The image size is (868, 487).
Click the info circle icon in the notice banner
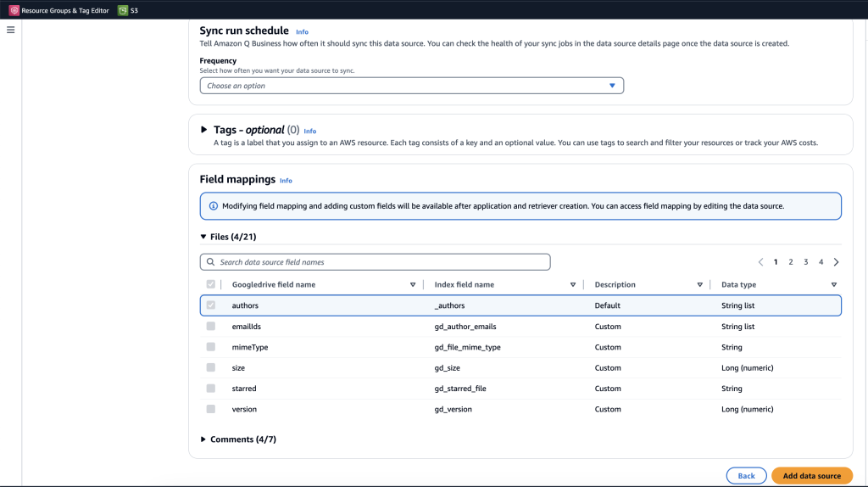click(213, 206)
